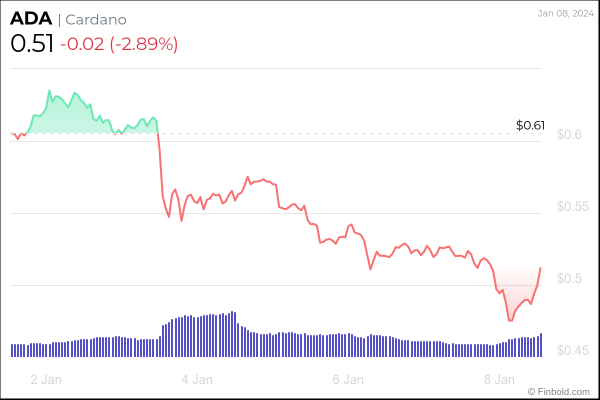Viewport: 600px width, 400px height.
Task: Click the highest peak of the green line
Action: pyautogui.click(x=49, y=90)
